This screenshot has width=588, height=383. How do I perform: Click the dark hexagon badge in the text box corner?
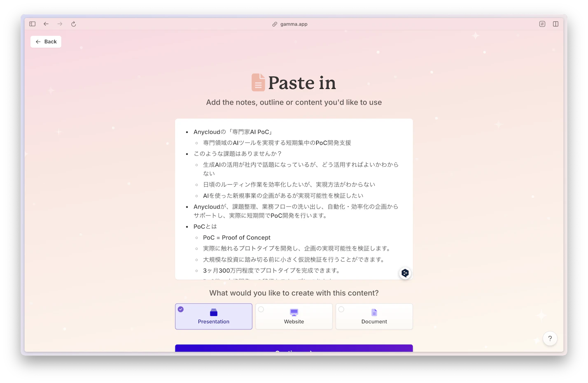pyautogui.click(x=405, y=273)
